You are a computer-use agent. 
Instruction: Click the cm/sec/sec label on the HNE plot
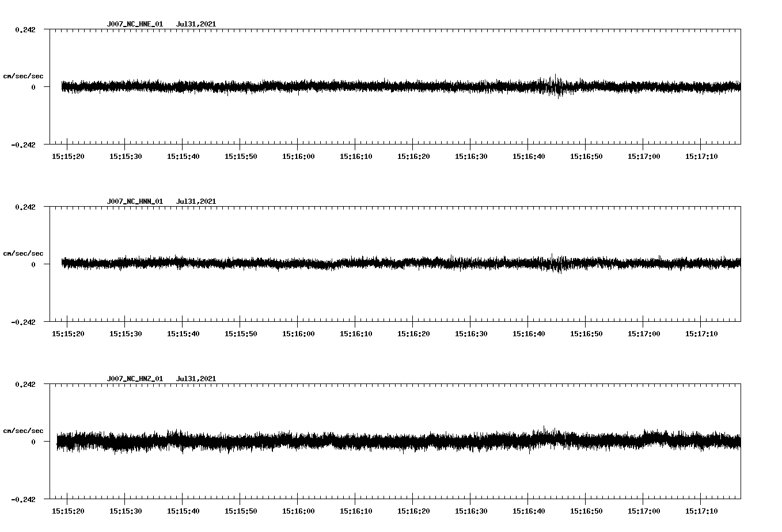pos(24,75)
